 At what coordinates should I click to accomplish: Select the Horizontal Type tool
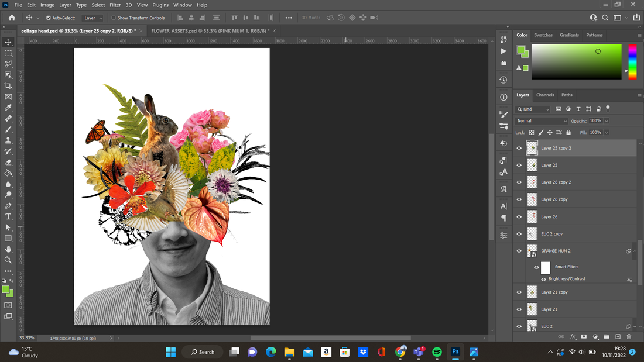8,216
